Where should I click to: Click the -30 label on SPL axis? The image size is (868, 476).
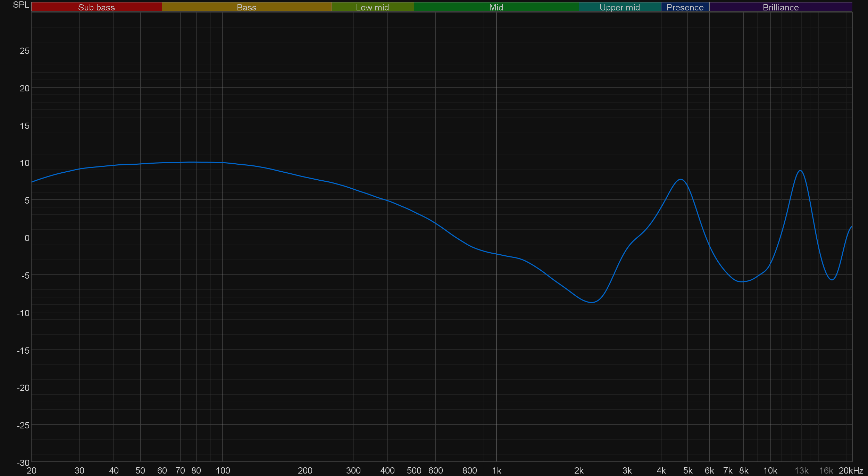[x=23, y=462]
